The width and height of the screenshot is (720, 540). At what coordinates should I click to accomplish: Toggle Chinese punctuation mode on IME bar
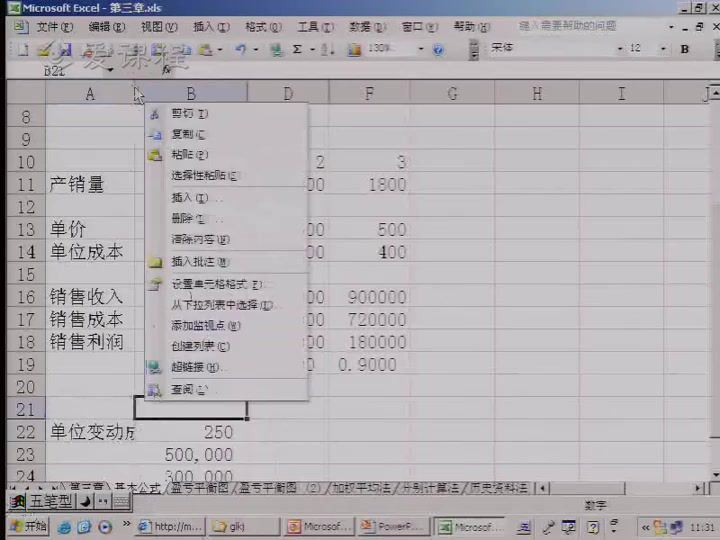click(x=103, y=501)
